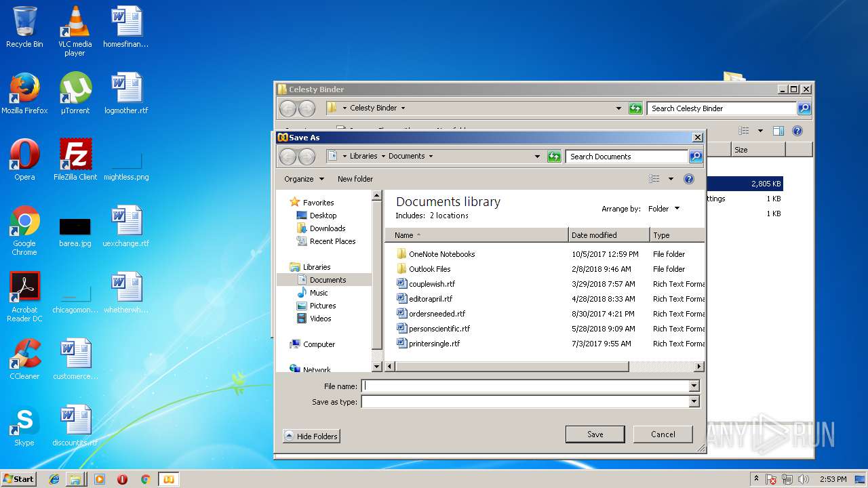Click the Back arrow in Save As dialog
Image resolution: width=868 pixels, height=488 pixels.
[x=288, y=157]
